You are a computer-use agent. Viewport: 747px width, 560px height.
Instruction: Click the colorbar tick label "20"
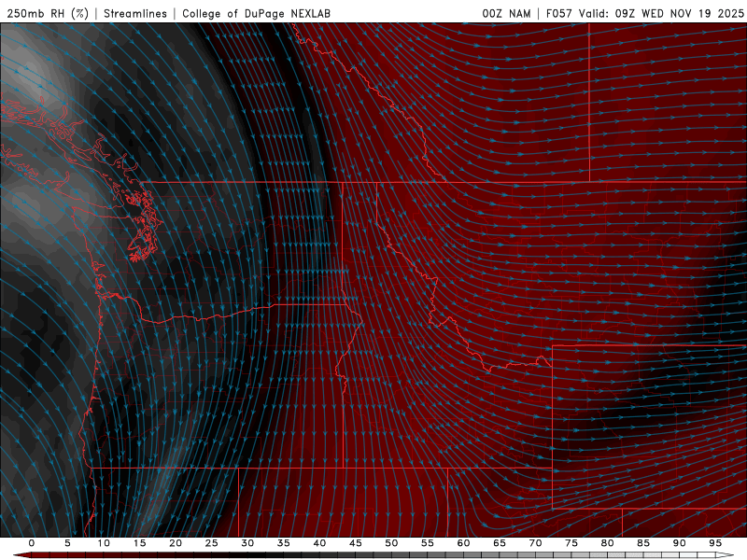(x=176, y=543)
